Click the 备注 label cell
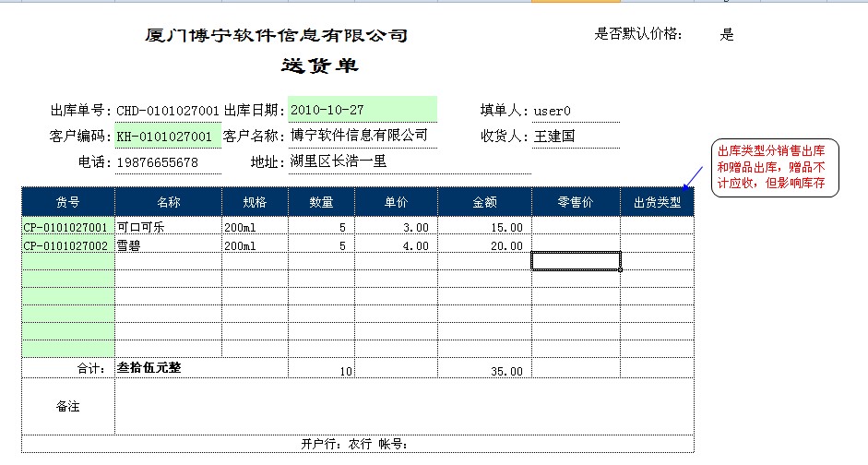Viewport: 868px width, 465px height. [x=68, y=406]
